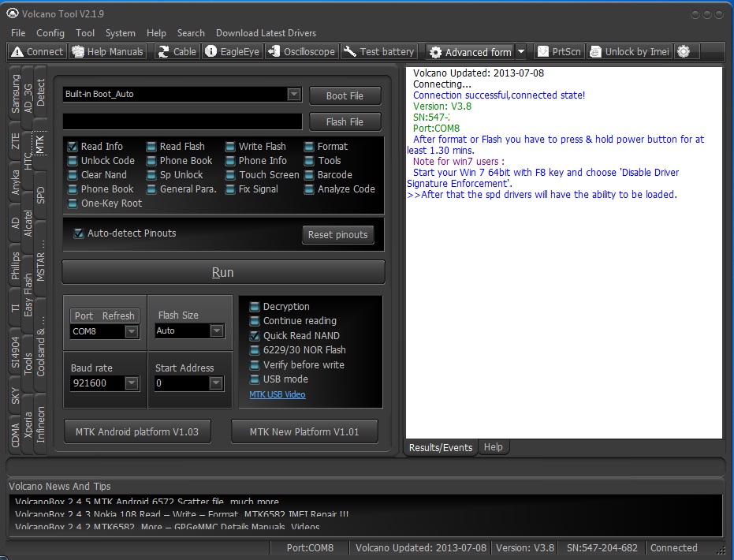This screenshot has width=734, height=560.
Task: Open Start Address dropdown
Action: click(215, 383)
